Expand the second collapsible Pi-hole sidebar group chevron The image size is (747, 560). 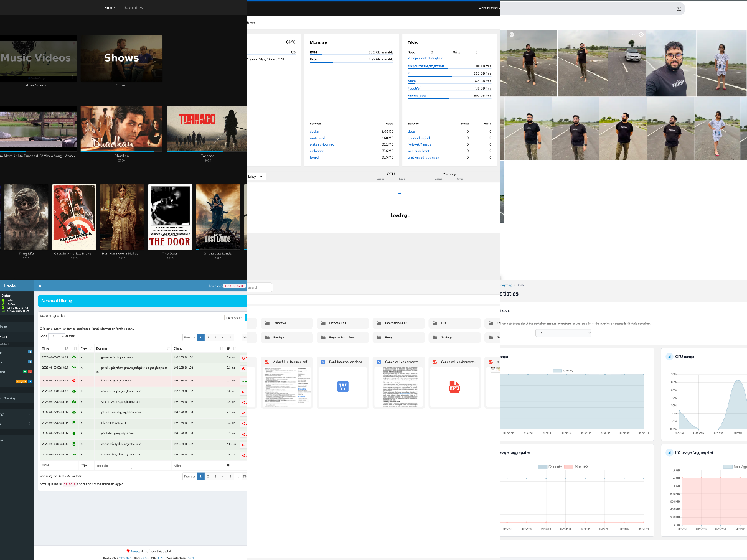pos(29,413)
